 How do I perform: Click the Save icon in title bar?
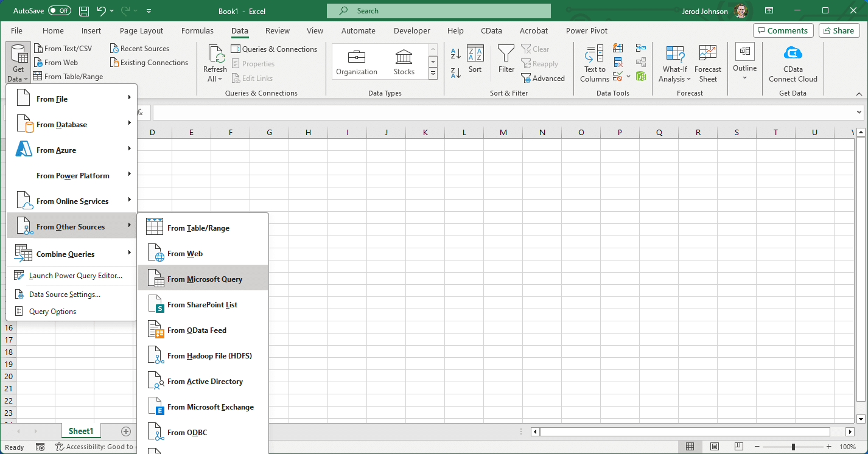point(84,11)
